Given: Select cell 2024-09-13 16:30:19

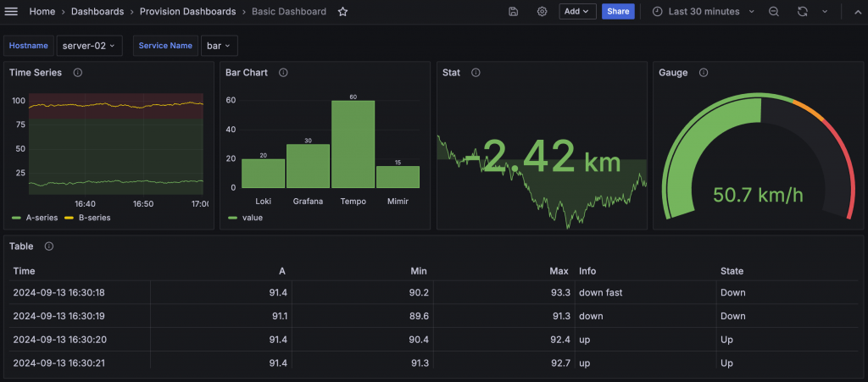Looking at the screenshot, I should coord(80,316).
